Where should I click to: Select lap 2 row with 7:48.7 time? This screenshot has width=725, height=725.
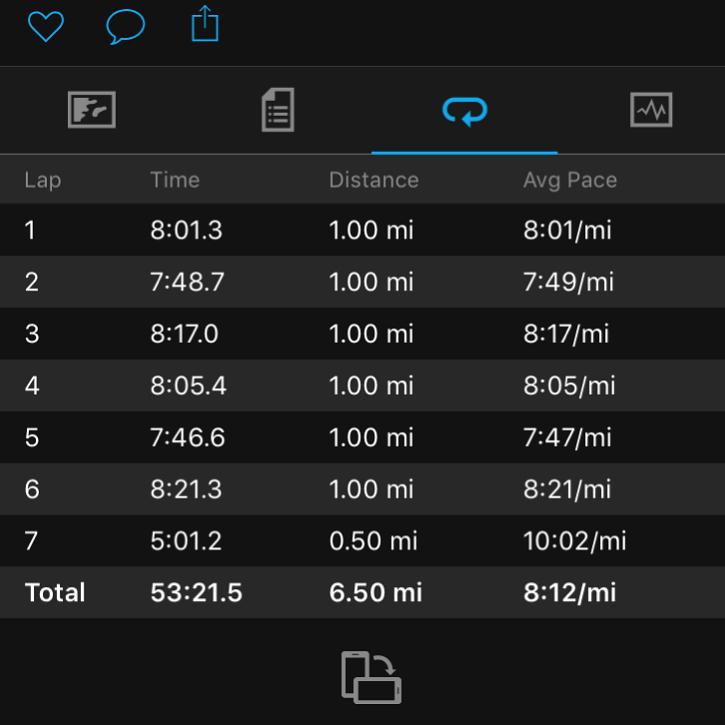[x=362, y=282]
